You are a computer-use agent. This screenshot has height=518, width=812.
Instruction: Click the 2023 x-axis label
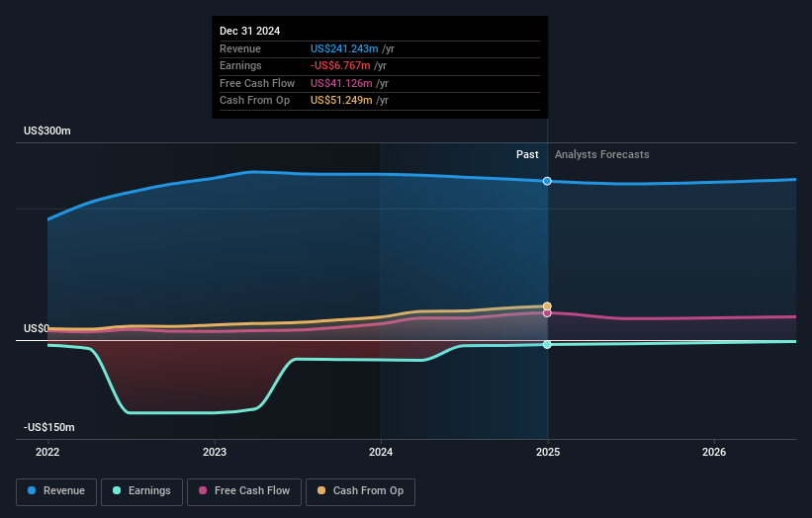click(215, 452)
